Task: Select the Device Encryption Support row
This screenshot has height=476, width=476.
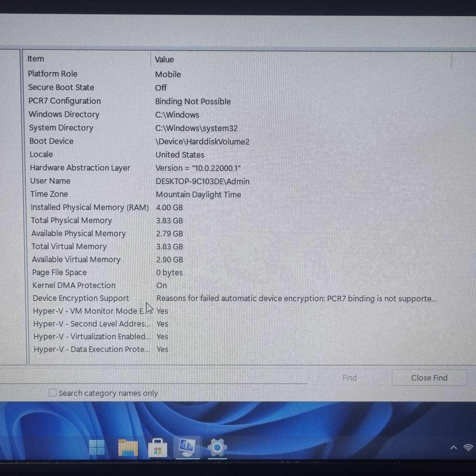Action: point(81,298)
